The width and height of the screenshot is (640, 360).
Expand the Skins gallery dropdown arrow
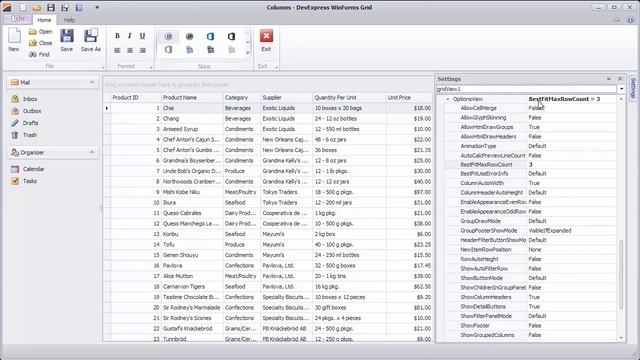(x=247, y=53)
